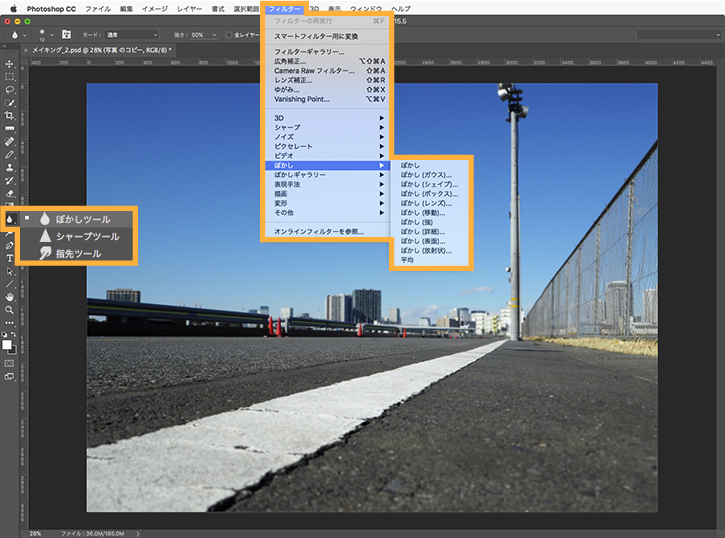Open the モード blend mode dropdown
725x538 pixels.
coord(132,35)
